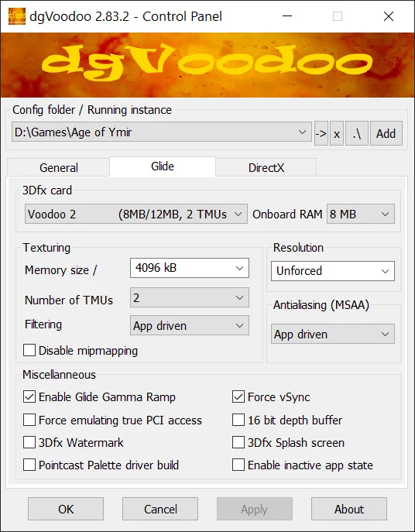Open the Resolution Unforced dropdown

pyautogui.click(x=333, y=271)
